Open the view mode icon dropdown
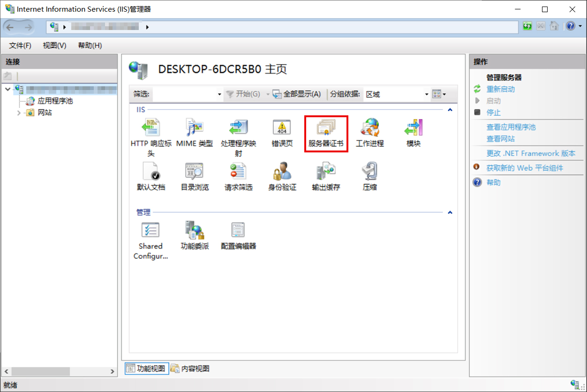Image resolution: width=587 pixels, height=392 pixels. click(439, 94)
